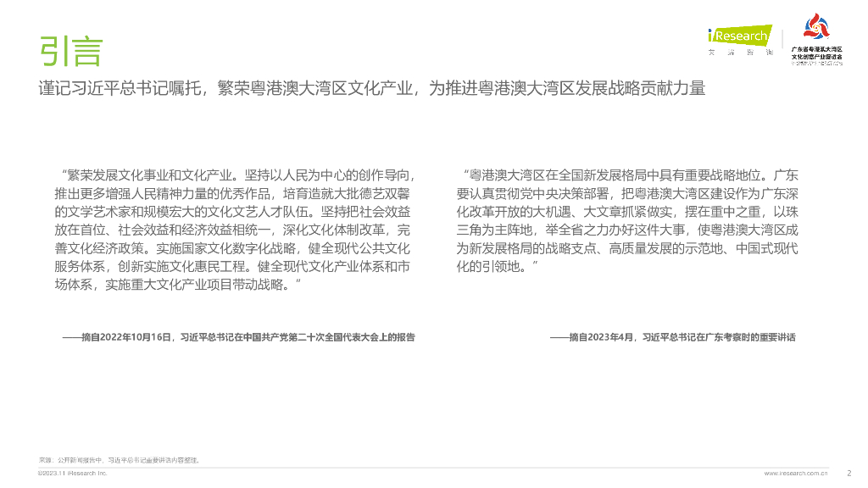Click the last line 场体系，实施重大文化产业项目带动战略
The width and height of the screenshot is (868, 488).
pos(177,285)
